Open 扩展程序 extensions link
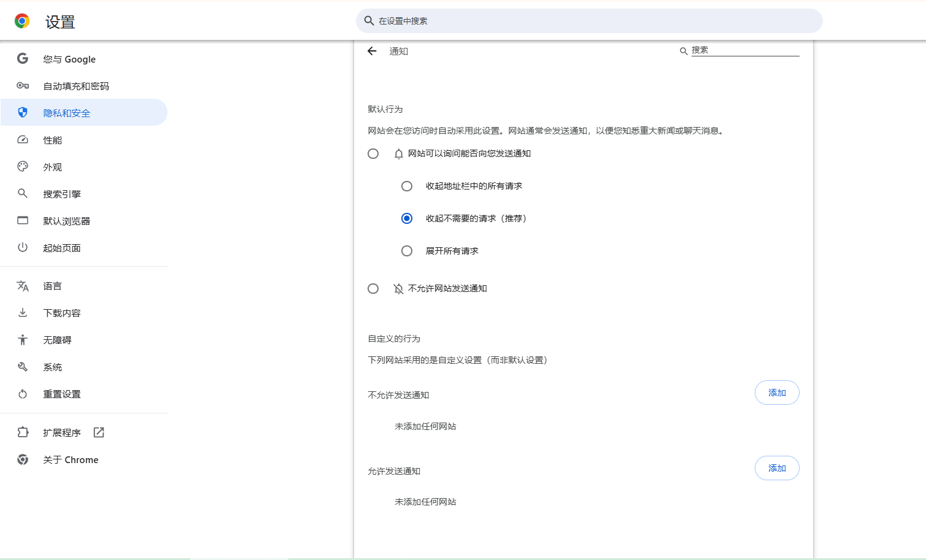This screenshot has width=926, height=560. [x=84, y=432]
